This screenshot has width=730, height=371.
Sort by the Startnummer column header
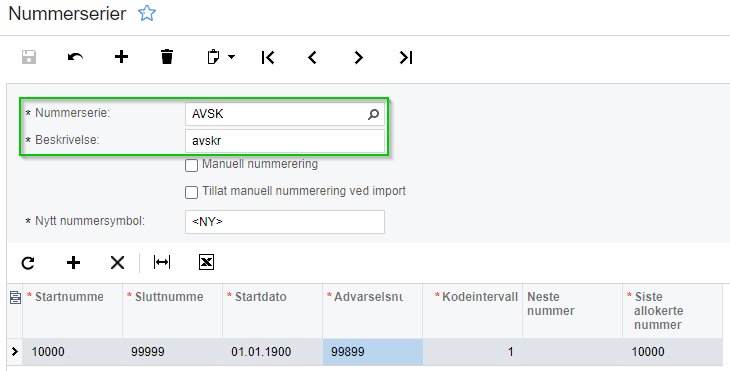pyautogui.click(x=73, y=310)
